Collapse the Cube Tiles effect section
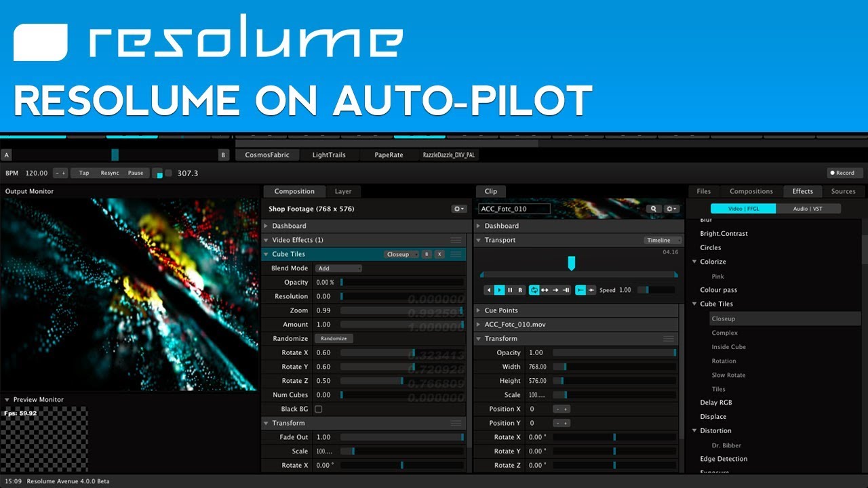This screenshot has height=488, width=868. coord(266,254)
